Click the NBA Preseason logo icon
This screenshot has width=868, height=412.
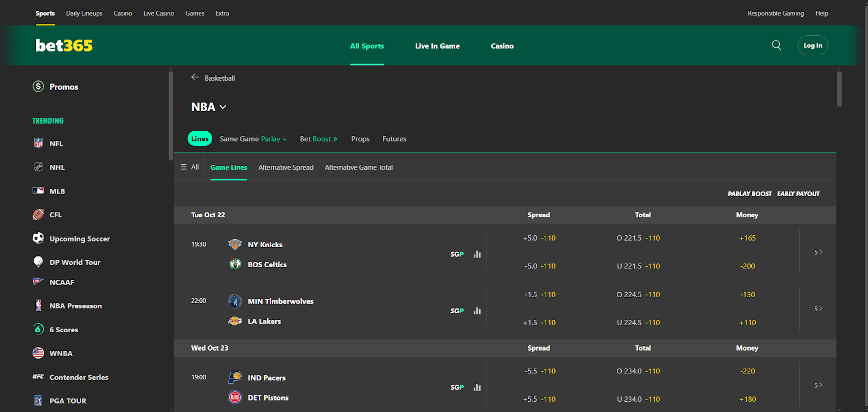click(38, 306)
